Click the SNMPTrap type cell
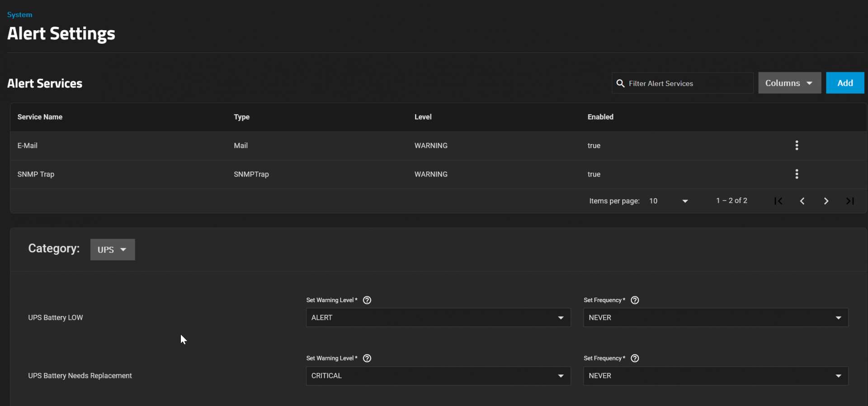868x406 pixels. click(x=251, y=174)
